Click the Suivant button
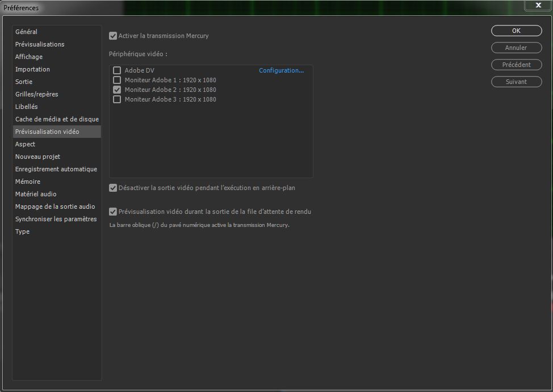Viewport: 553px width, 392px height. tap(516, 82)
